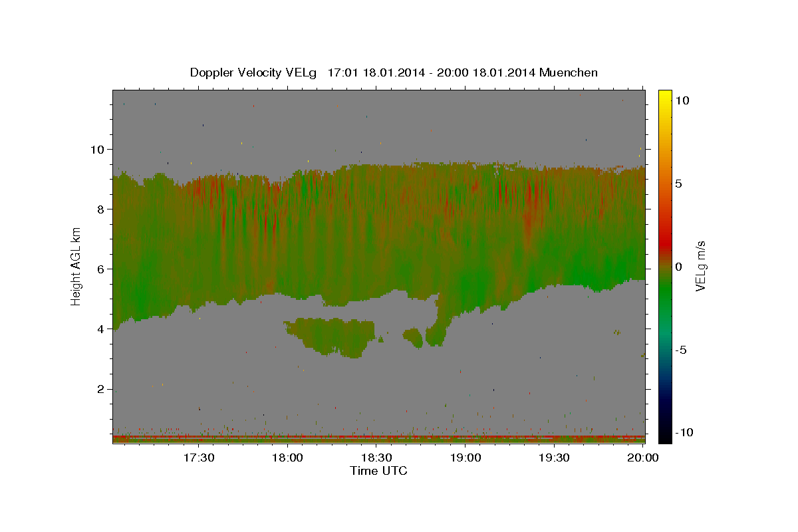Click the colorbar label 'VELg m/s'
798x532 pixels.
[700, 267]
